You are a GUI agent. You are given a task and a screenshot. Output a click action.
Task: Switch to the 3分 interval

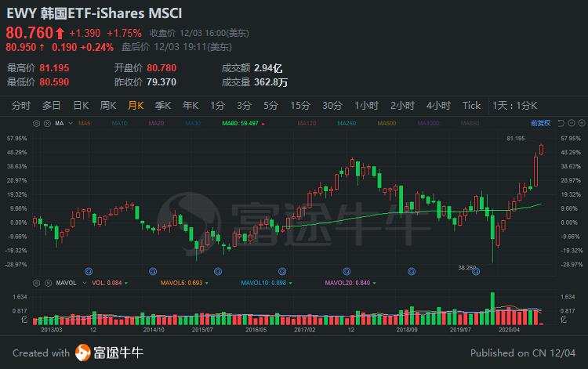pos(244,106)
